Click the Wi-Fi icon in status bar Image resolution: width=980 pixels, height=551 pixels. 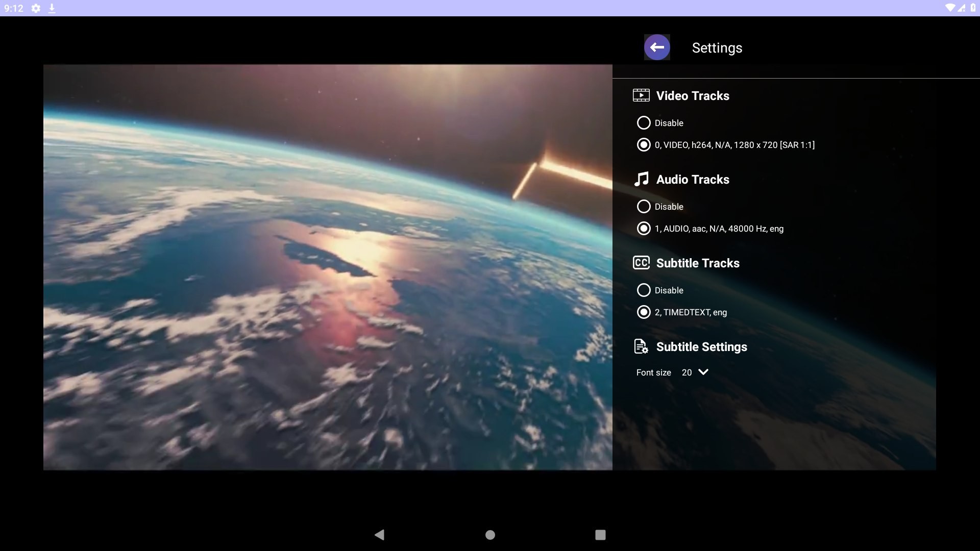coord(950,8)
